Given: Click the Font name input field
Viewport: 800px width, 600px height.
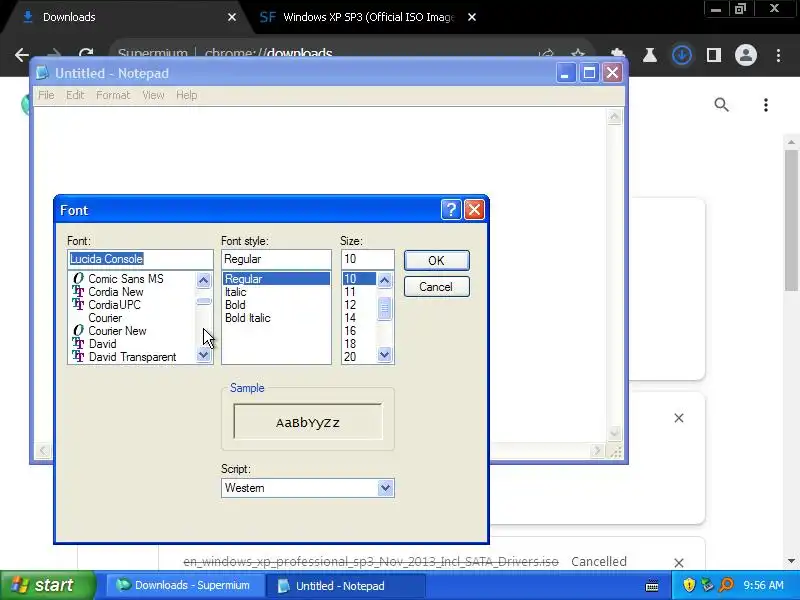Looking at the screenshot, I should click(x=140, y=259).
